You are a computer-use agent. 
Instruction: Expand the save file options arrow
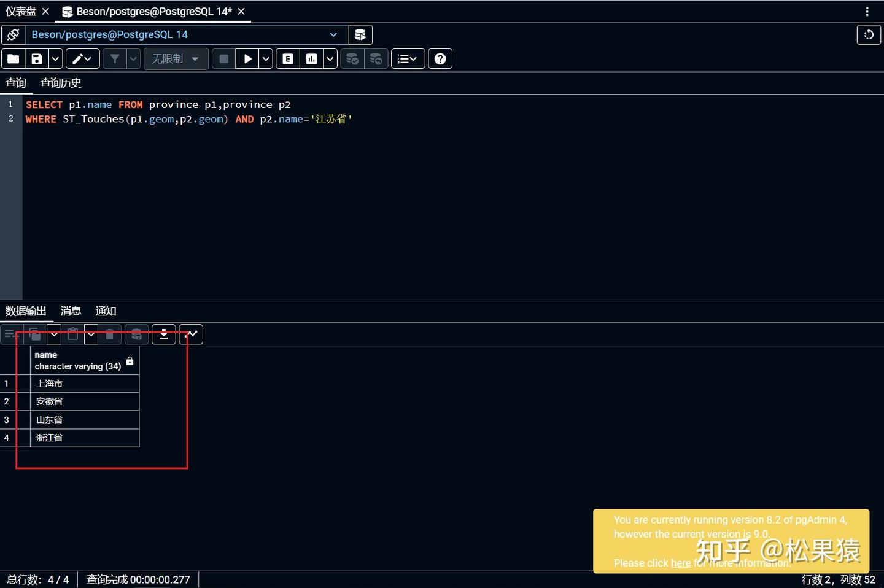pyautogui.click(x=55, y=59)
